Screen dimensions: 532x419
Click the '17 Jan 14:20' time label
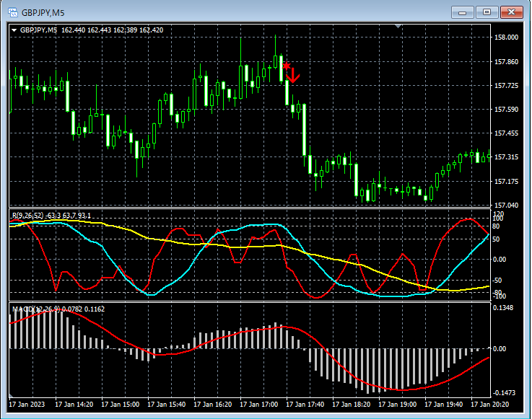point(74,405)
